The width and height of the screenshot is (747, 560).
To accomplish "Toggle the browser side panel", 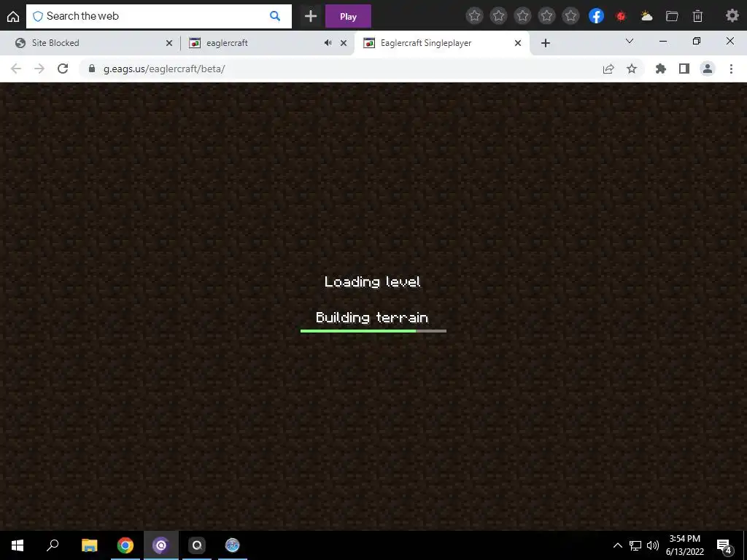I will point(684,69).
